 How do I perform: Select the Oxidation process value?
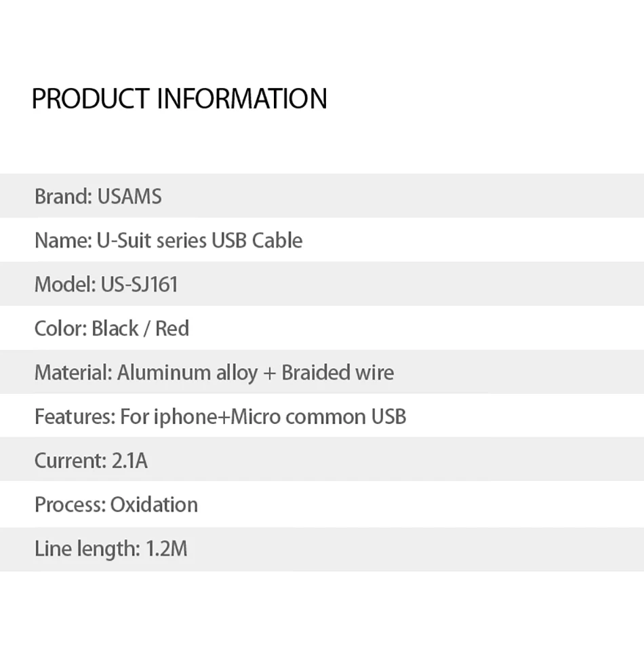[155, 504]
